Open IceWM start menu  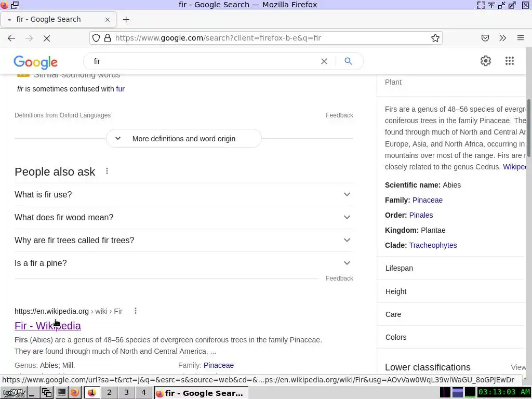click(x=13, y=393)
